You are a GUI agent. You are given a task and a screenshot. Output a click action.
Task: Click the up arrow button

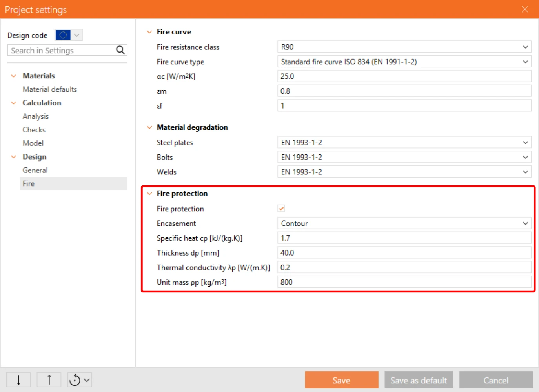(x=49, y=380)
